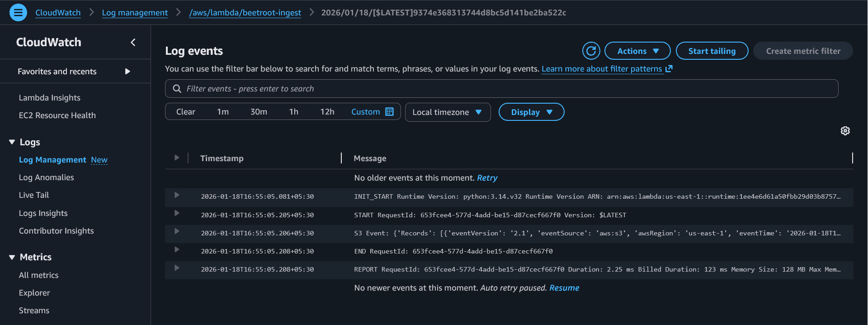Open All metrics in sidebar
Screen dimensions: 868x325
(38, 275)
